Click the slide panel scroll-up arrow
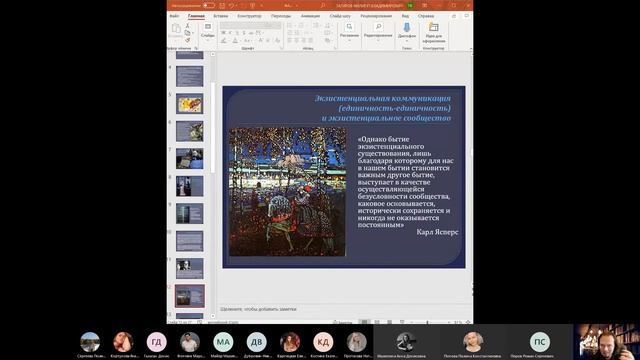This screenshot has height=360, width=640. 213,54
